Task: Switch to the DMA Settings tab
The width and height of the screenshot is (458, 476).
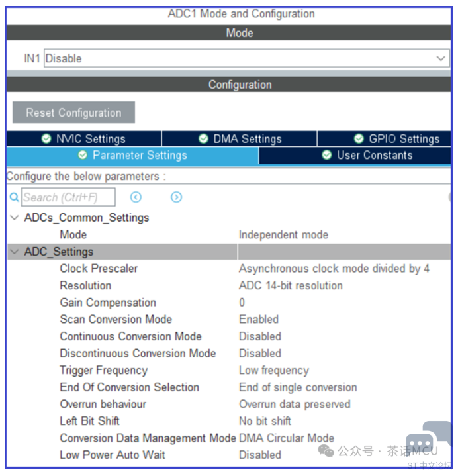Action: [x=240, y=138]
